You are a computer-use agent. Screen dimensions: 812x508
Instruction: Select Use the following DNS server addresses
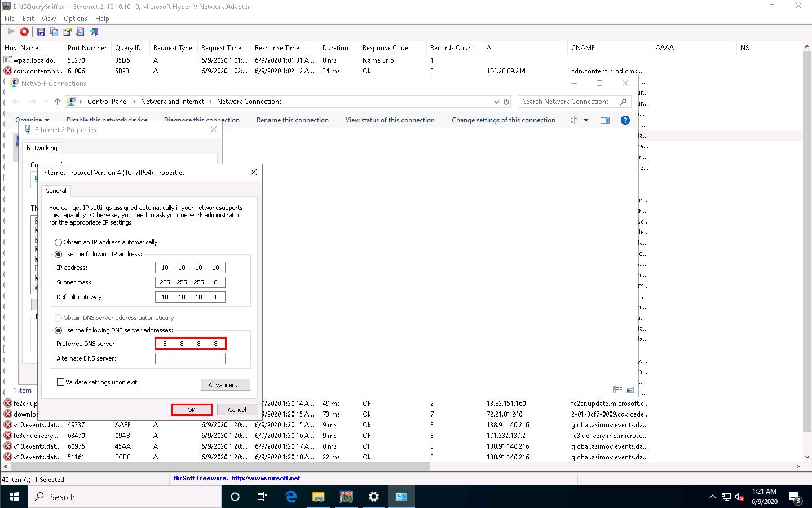58,331
